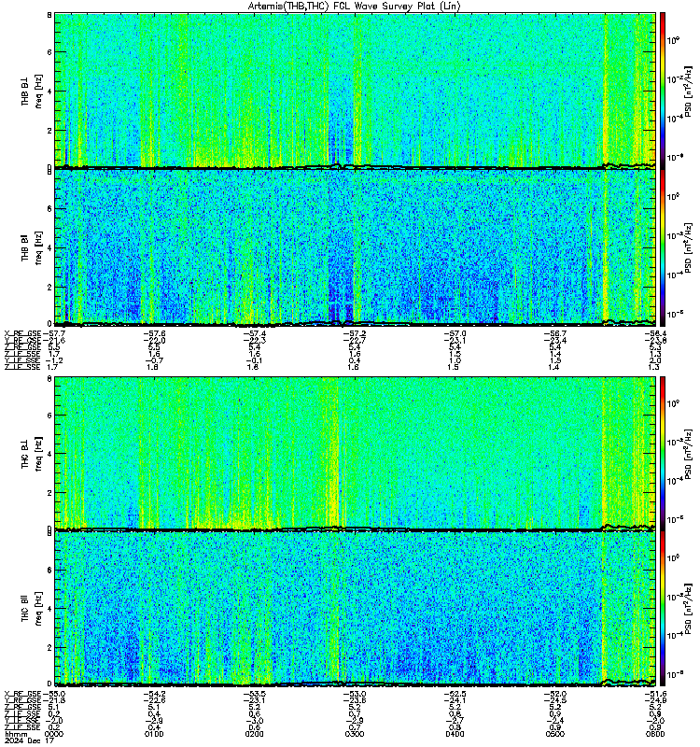Click the THB Y_RE_GSE value '-22.0'
Viewport: 700px width, 747px height.
tap(154, 341)
